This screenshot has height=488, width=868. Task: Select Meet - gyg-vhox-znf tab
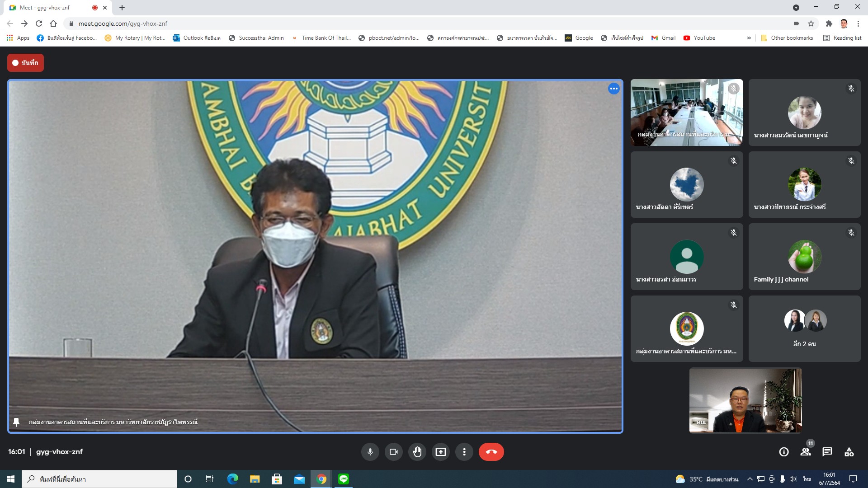tap(58, 8)
